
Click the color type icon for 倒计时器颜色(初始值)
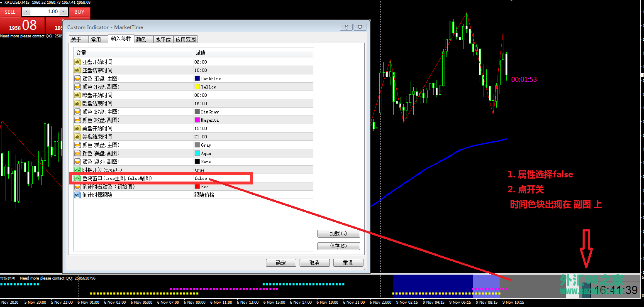(x=78, y=187)
